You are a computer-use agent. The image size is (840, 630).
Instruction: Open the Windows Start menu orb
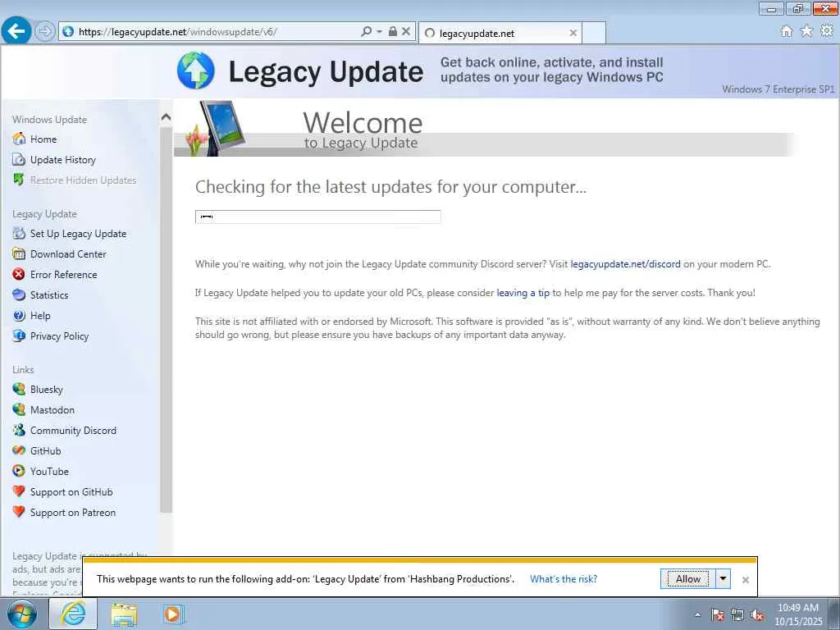(22, 614)
